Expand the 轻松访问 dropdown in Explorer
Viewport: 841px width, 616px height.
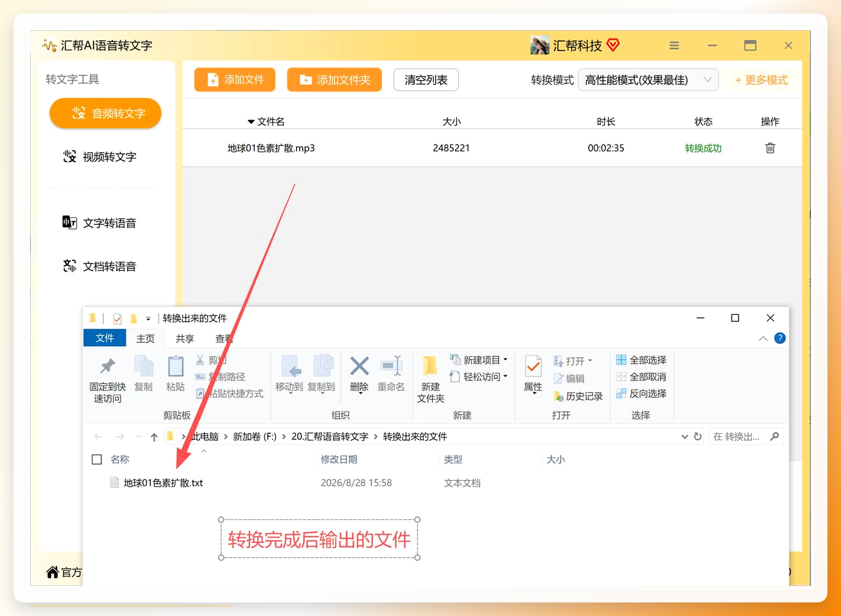pos(505,377)
